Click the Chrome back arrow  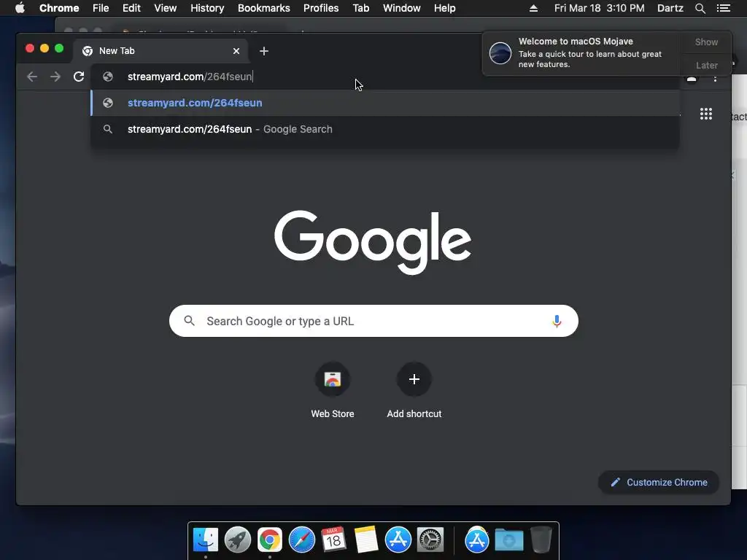click(32, 77)
